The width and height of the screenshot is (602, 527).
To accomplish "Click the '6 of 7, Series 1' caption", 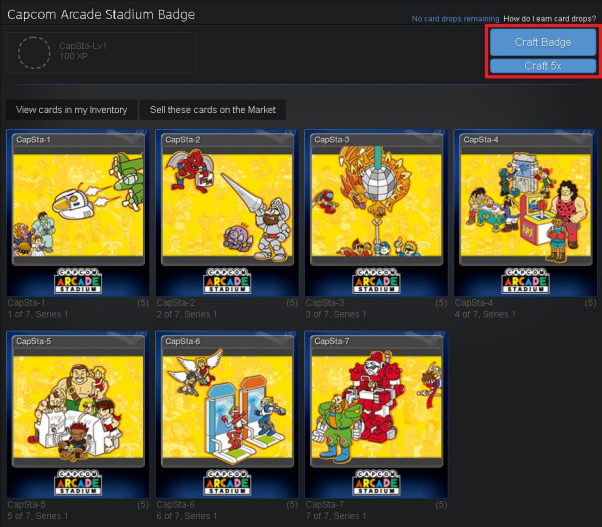I will [x=187, y=516].
